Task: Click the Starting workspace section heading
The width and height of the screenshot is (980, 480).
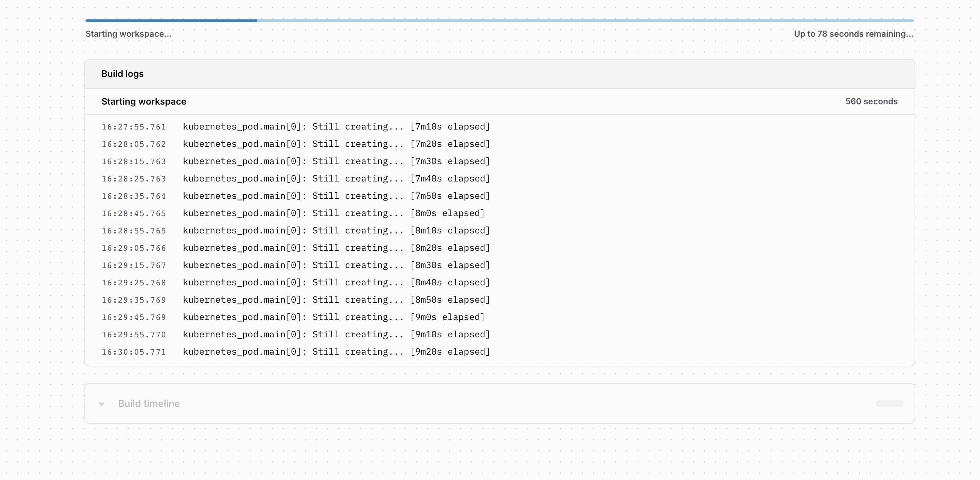Action: point(143,101)
